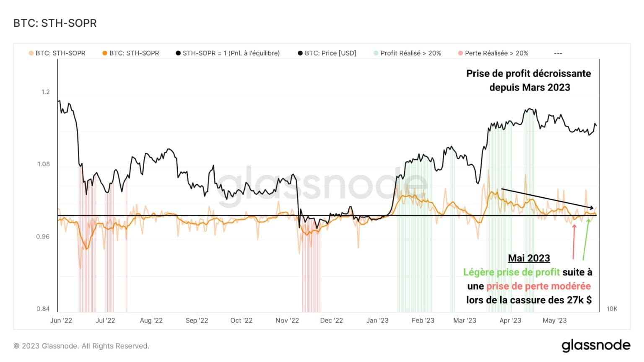Image resolution: width=644 pixels, height=362 pixels.
Task: Toggle Profit Réalisé > 20% legend entry
Action: click(408, 53)
